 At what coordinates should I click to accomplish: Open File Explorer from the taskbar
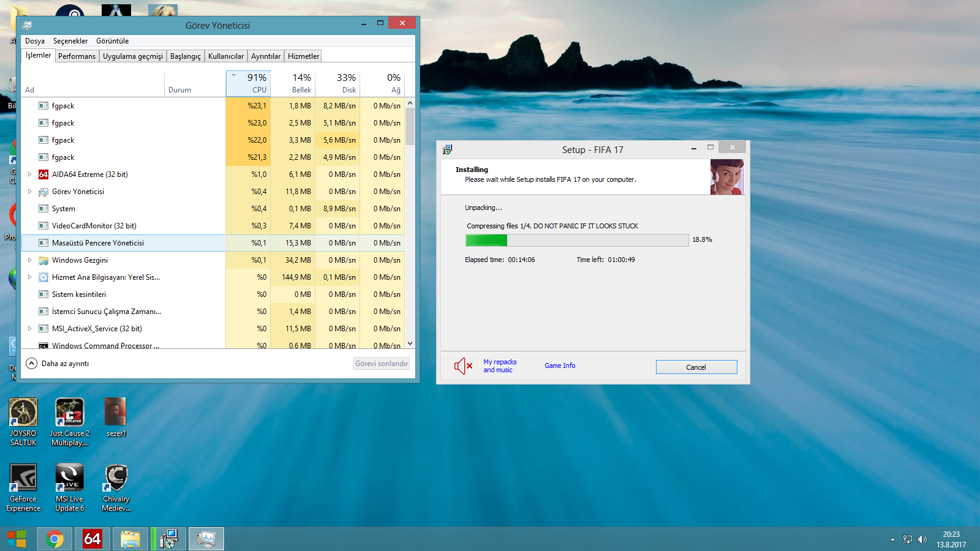(x=130, y=539)
